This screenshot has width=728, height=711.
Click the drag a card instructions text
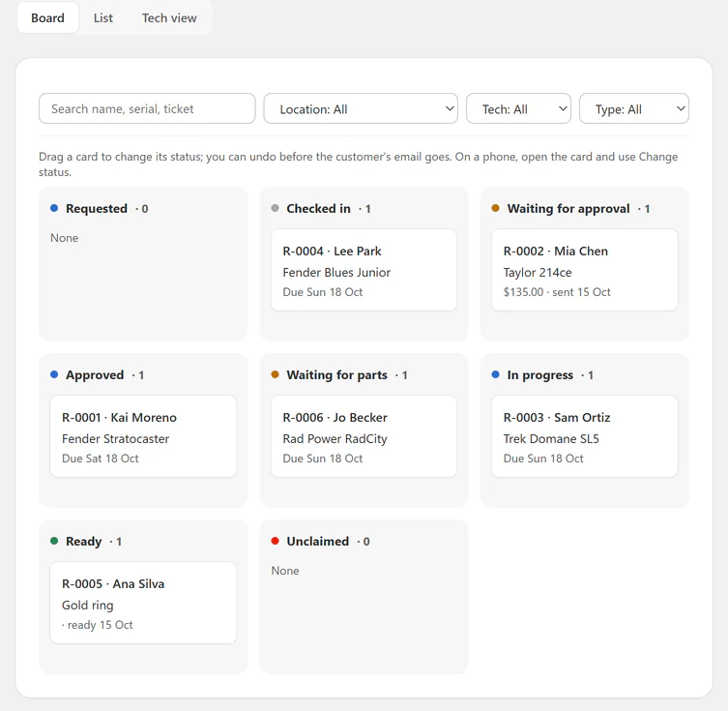pyautogui.click(x=358, y=163)
